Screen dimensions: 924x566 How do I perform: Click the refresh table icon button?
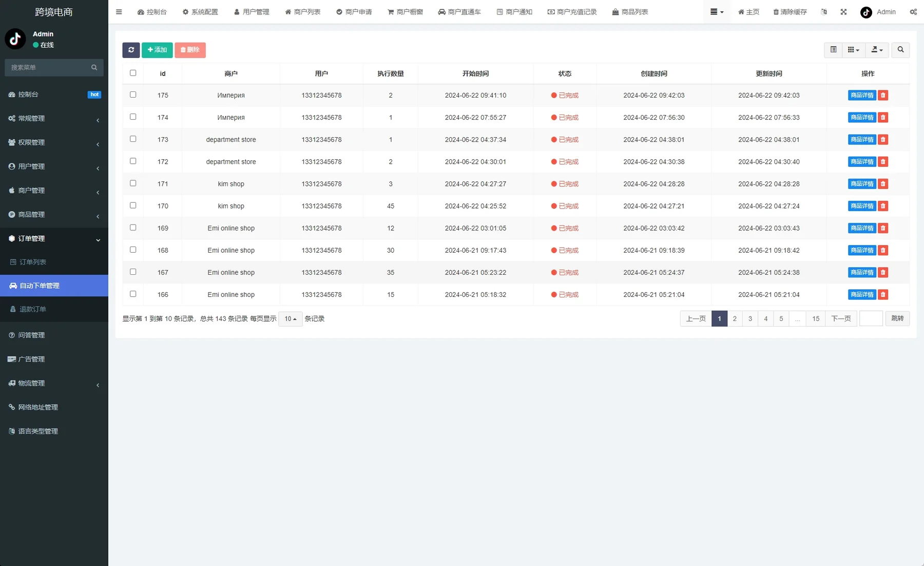[x=131, y=50]
